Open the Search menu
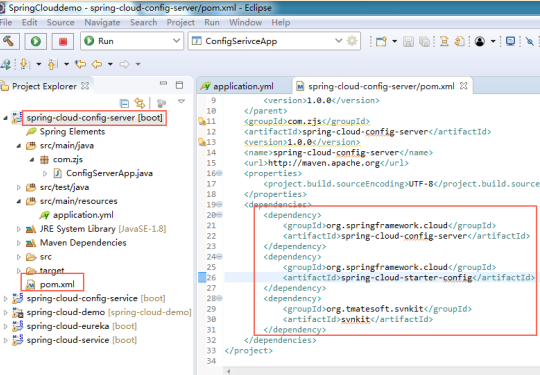This screenshot has width=540, height=375. (x=144, y=22)
